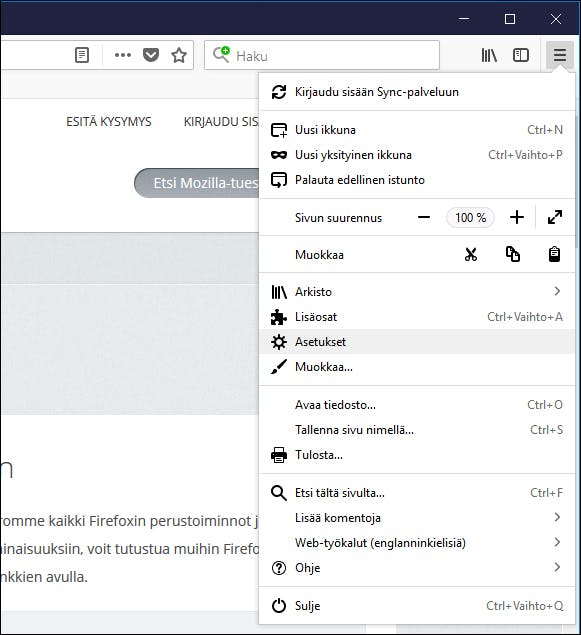Click the paste clipboard icon
Image resolution: width=581 pixels, height=635 pixels.
(x=554, y=254)
